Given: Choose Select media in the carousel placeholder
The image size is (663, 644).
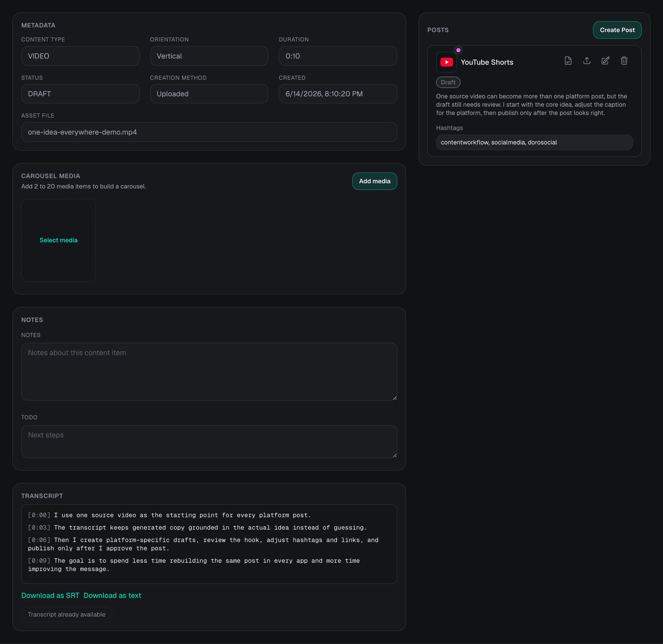Looking at the screenshot, I should coord(59,240).
